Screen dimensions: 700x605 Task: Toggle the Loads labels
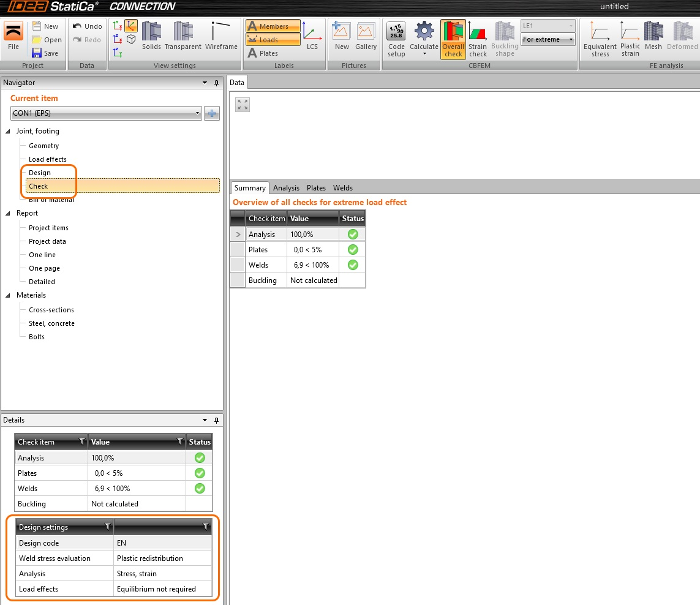(273, 40)
